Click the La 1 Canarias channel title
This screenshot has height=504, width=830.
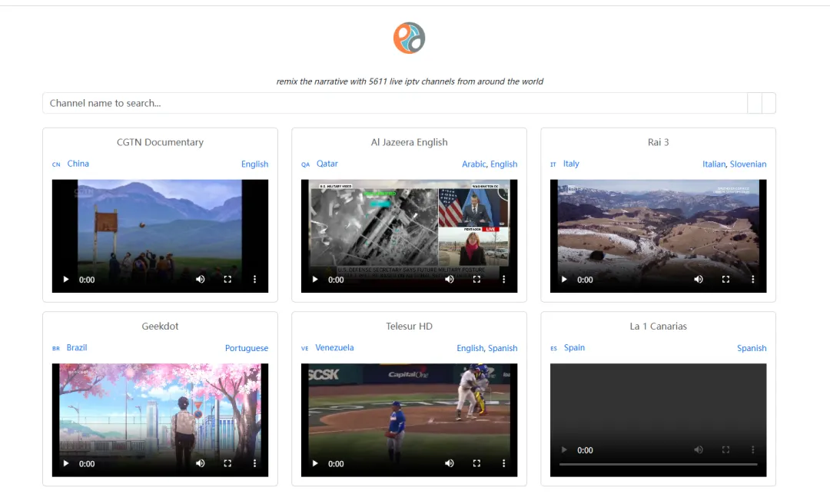[658, 326]
